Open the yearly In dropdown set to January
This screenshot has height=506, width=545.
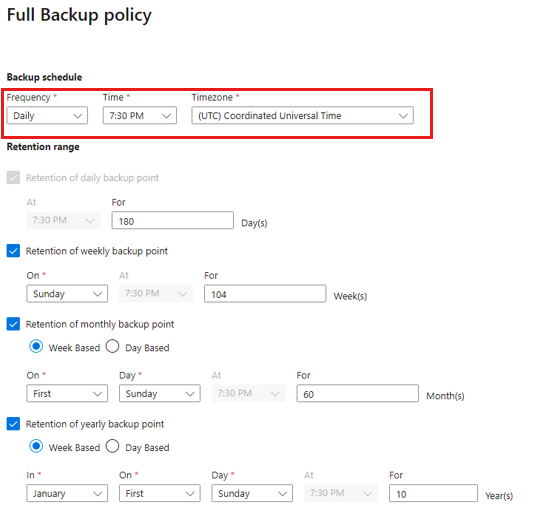pyautogui.click(x=67, y=493)
